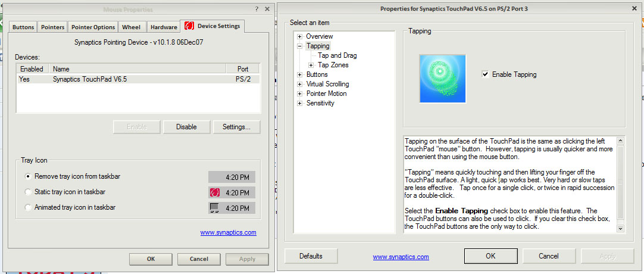Collapse the Tapping tree node

tap(300, 46)
